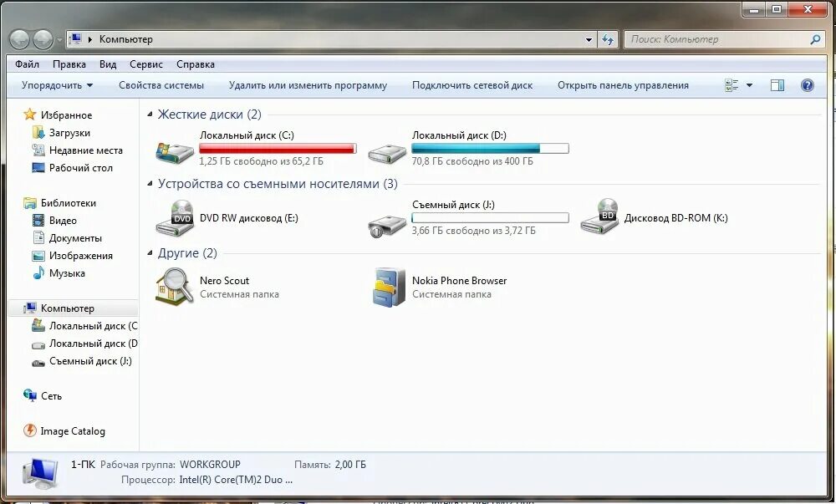This screenshot has height=504, width=836.
Task: Open the Упорядочить dropdown
Action: pyautogui.click(x=57, y=85)
